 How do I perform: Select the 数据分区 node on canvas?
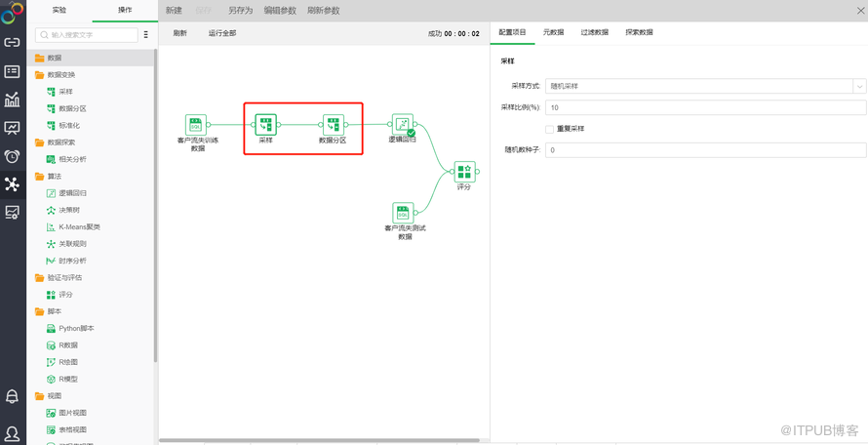[334, 125]
